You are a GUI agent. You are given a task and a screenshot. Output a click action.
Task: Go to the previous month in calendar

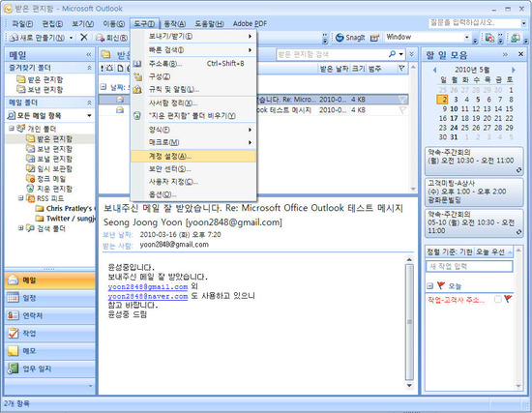click(x=435, y=71)
